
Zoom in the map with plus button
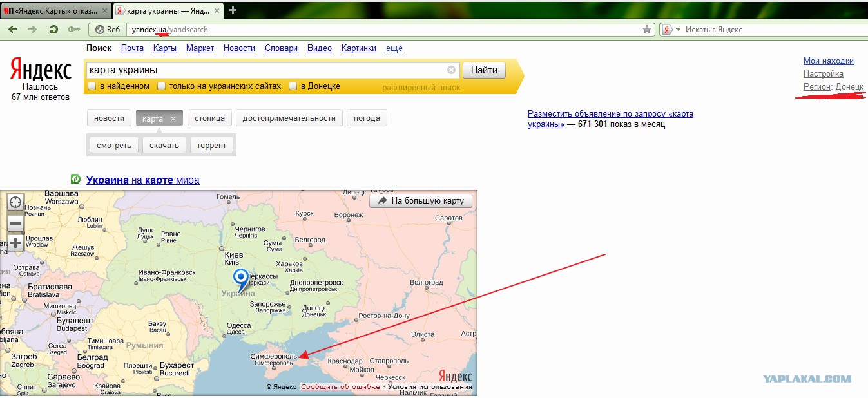15,243
